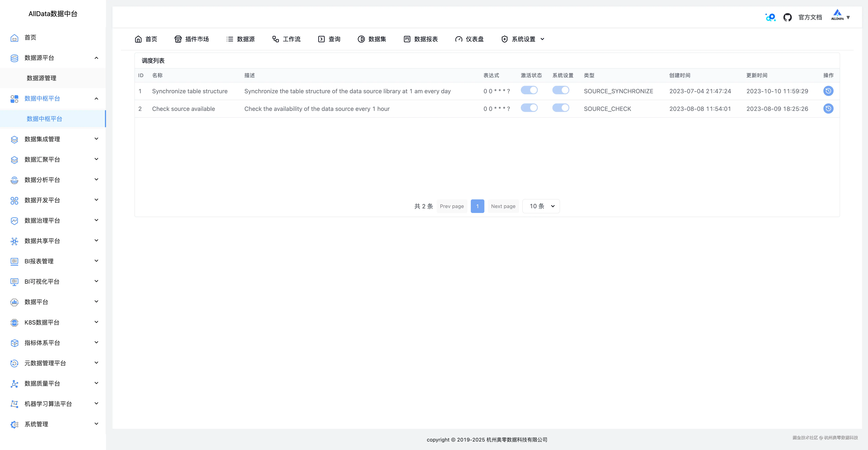Open the page size selector showing 10 条
This screenshot has width=868, height=450.
[541, 206]
